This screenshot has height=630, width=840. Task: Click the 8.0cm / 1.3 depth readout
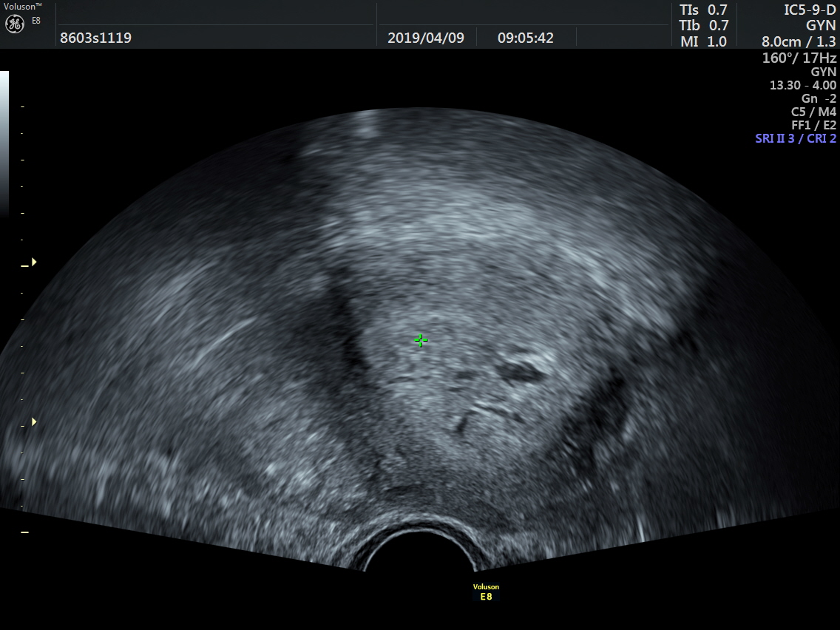click(799, 42)
